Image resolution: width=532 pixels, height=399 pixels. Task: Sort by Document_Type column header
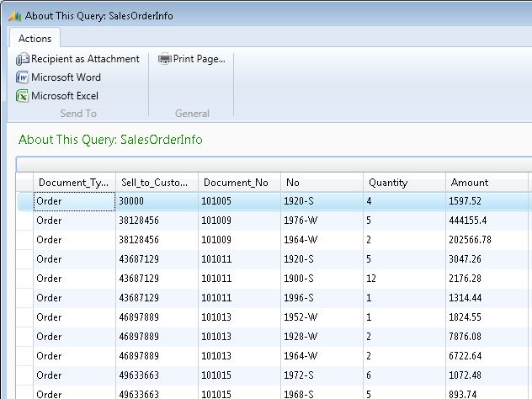[74, 182]
